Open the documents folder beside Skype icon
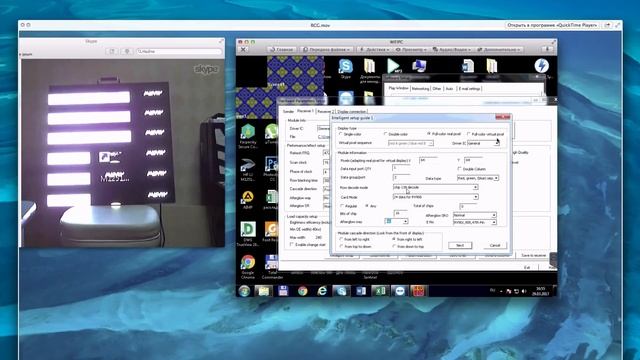 click(x=370, y=71)
